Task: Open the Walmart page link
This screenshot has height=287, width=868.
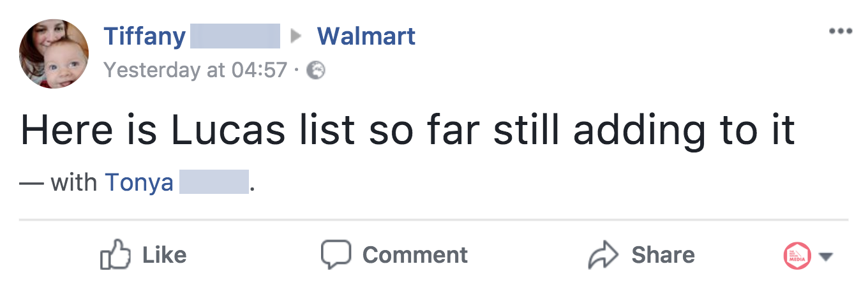Action: tap(366, 36)
